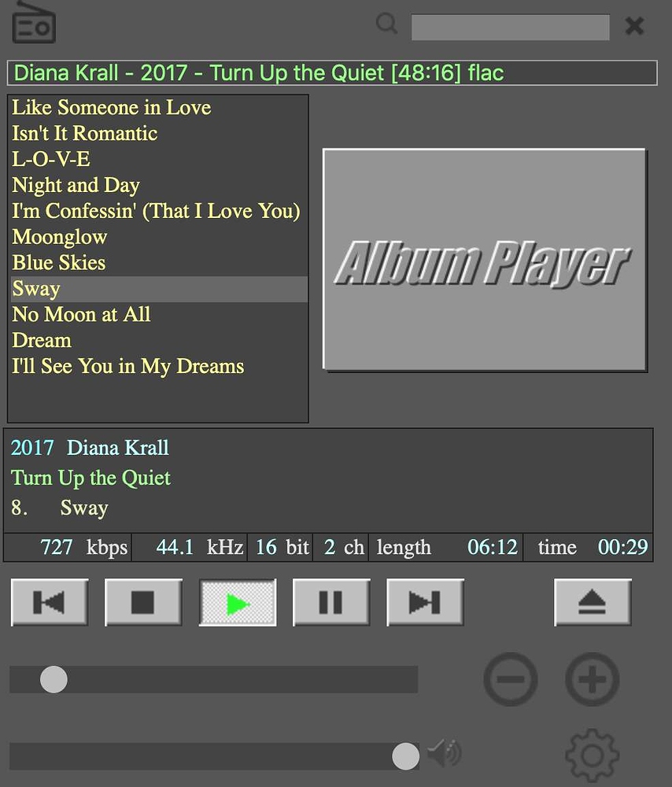
Task: Click the volume slider knob
Action: (405, 756)
